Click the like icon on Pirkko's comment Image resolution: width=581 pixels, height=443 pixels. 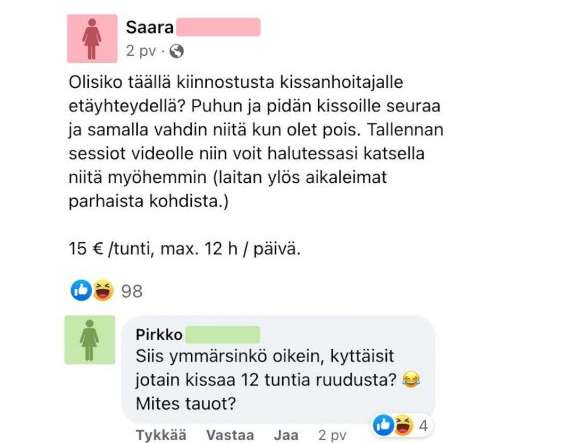coord(383,425)
